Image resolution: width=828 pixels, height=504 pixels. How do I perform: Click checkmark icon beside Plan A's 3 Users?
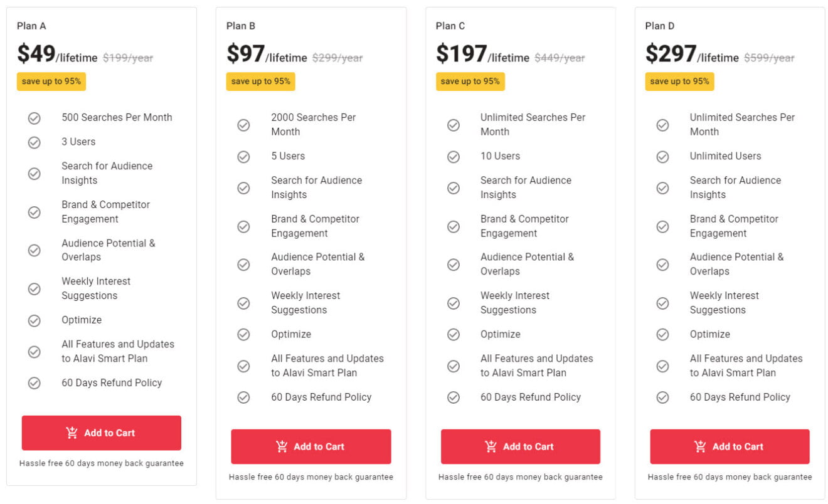point(34,142)
